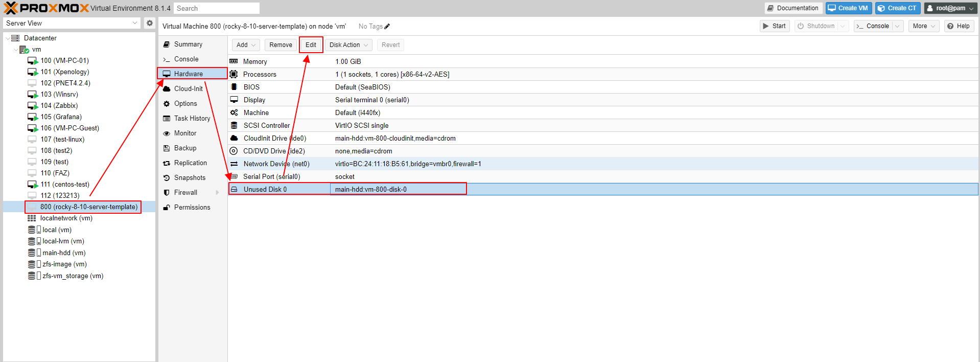Collapse the vm node in the tree
The height and width of the screenshot is (362, 980).
16,50
